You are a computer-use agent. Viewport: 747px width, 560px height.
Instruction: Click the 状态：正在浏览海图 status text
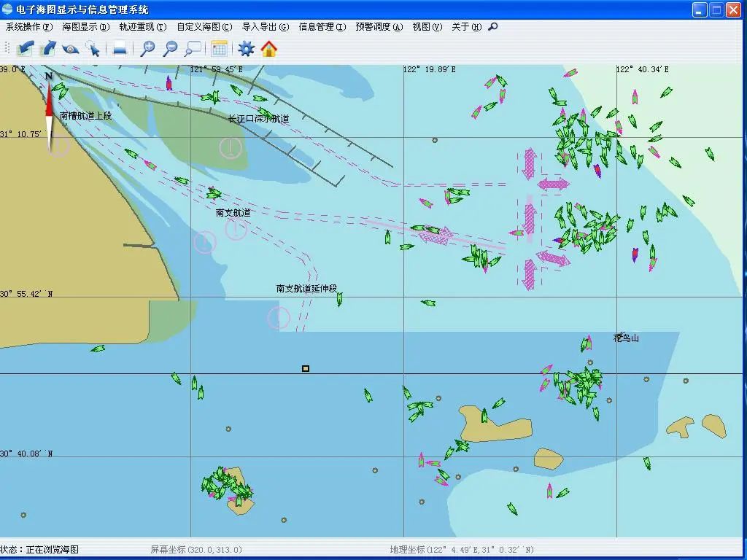39,550
